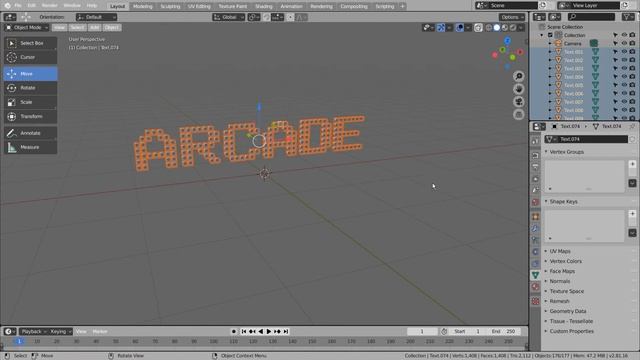The image size is (640, 360).
Task: Toggle X-ray viewport button
Action: coord(478,28)
